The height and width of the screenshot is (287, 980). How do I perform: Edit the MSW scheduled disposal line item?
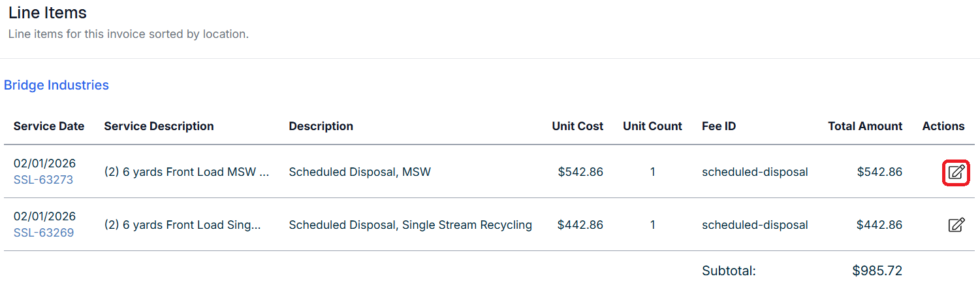tap(956, 172)
